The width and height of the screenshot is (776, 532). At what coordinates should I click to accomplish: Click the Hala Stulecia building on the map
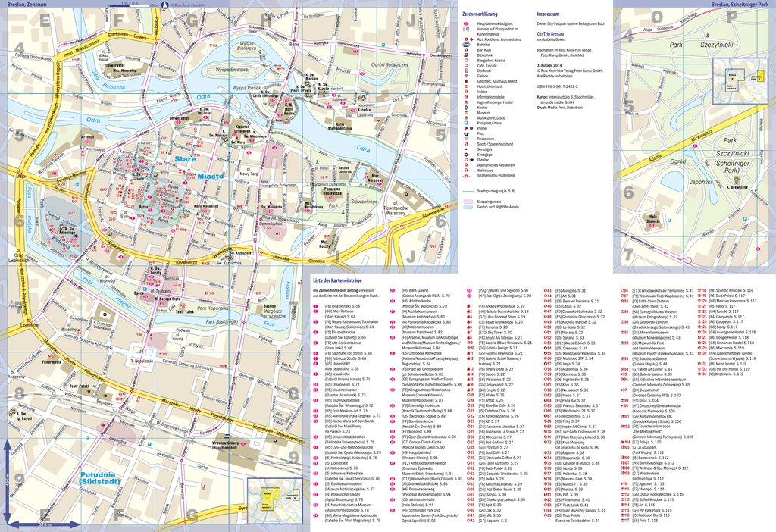[652, 221]
